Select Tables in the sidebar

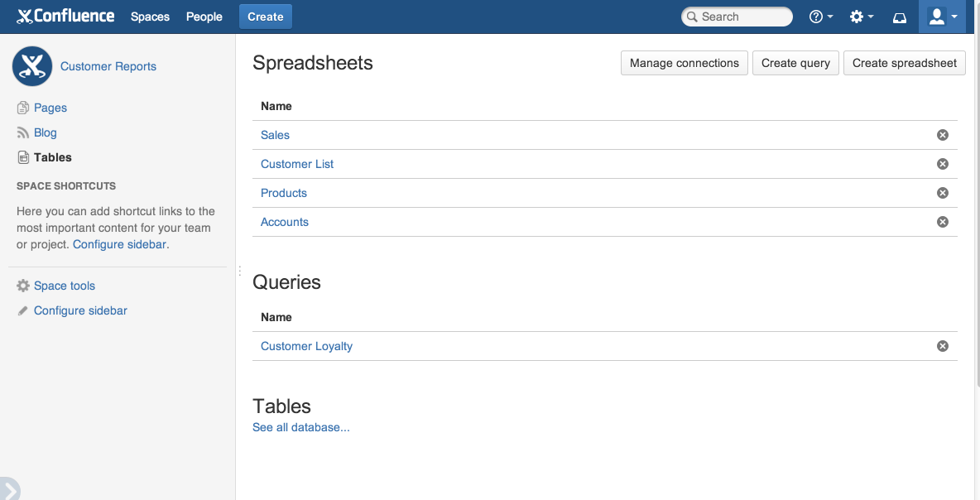[x=52, y=157]
